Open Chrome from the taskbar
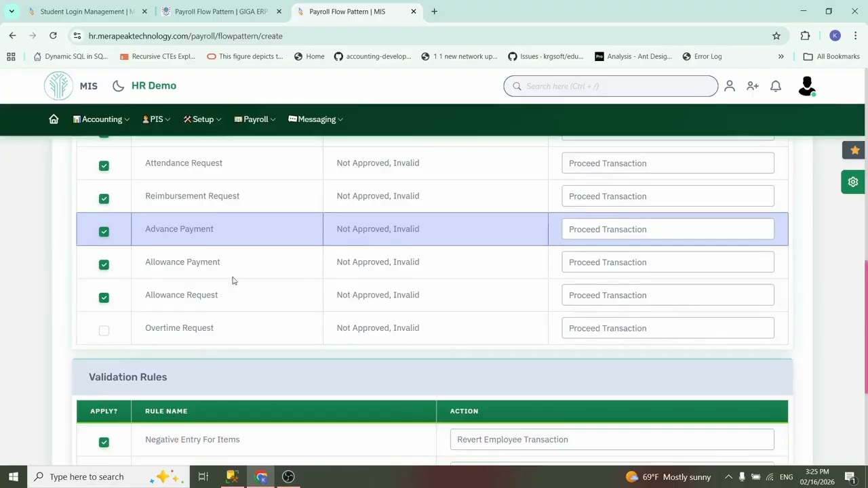Image resolution: width=868 pixels, height=488 pixels. tap(260, 476)
